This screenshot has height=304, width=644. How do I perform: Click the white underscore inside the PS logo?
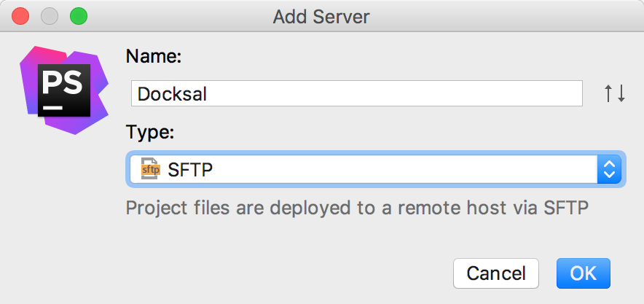pyautogui.click(x=53, y=106)
